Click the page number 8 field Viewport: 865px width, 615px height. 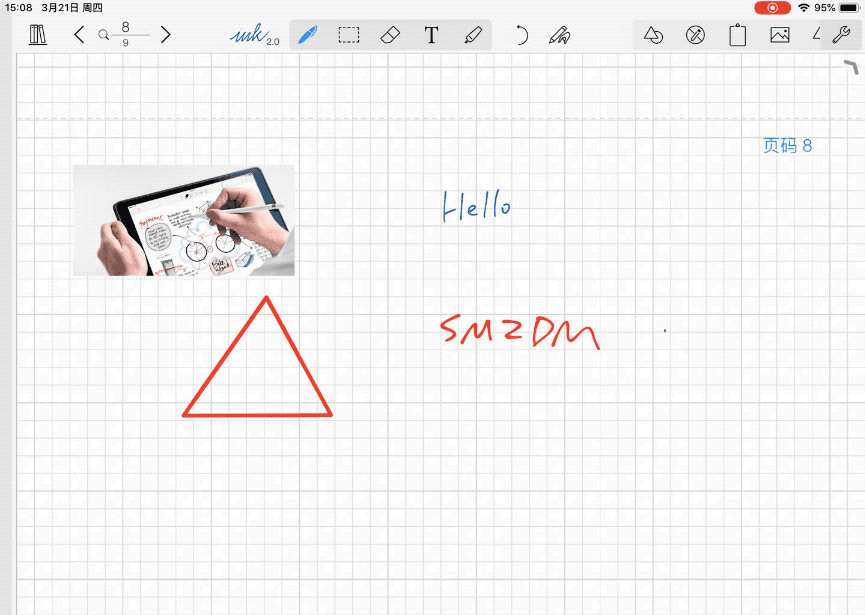pyautogui.click(x=126, y=27)
